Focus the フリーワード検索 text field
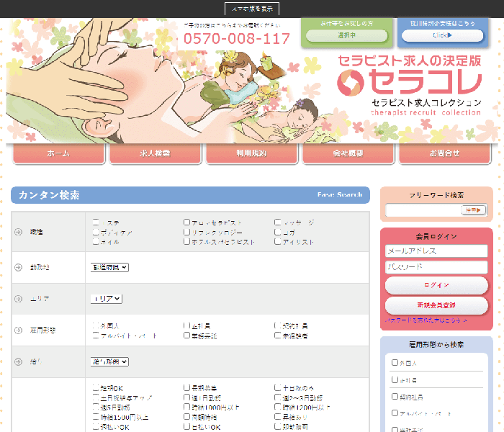504x432 pixels. [423, 210]
